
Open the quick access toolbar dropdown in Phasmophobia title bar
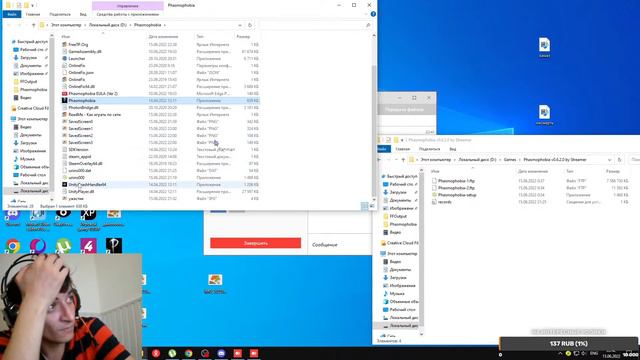[x=33, y=5]
